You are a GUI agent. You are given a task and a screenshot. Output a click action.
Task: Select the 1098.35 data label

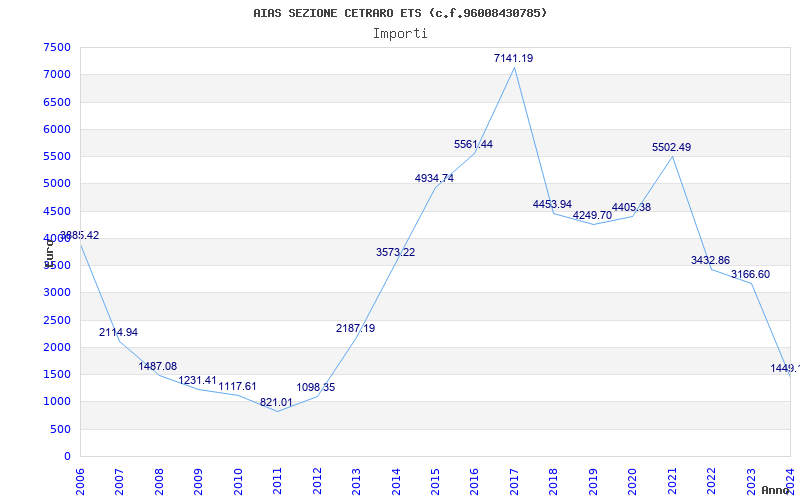coord(316,387)
